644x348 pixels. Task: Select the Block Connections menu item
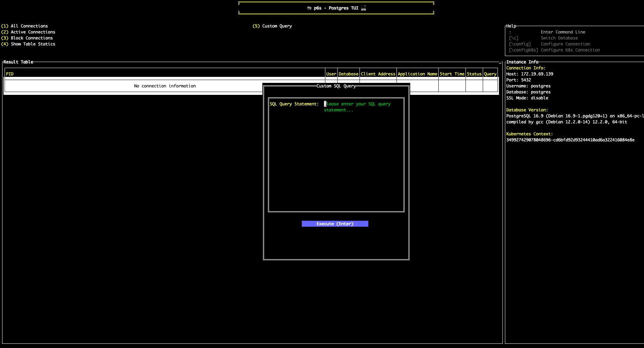27,38
